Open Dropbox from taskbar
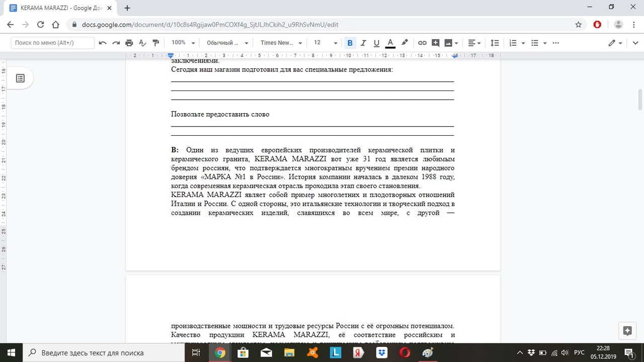Viewport: 644px width, 362px height. (382, 352)
